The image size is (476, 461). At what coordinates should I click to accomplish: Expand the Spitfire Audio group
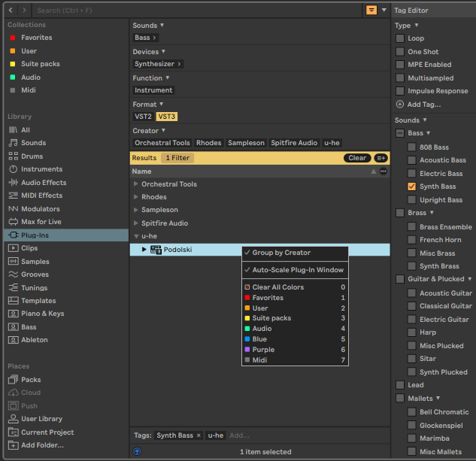pyautogui.click(x=135, y=223)
